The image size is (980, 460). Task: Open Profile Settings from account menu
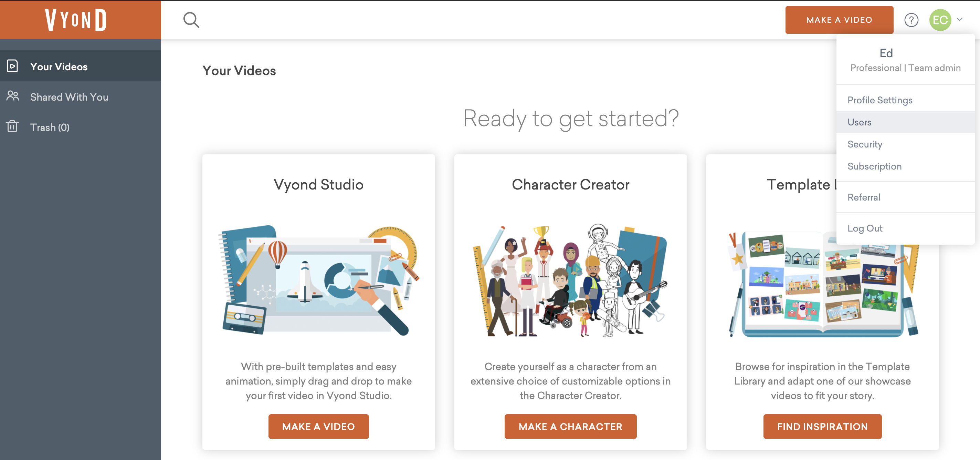879,100
